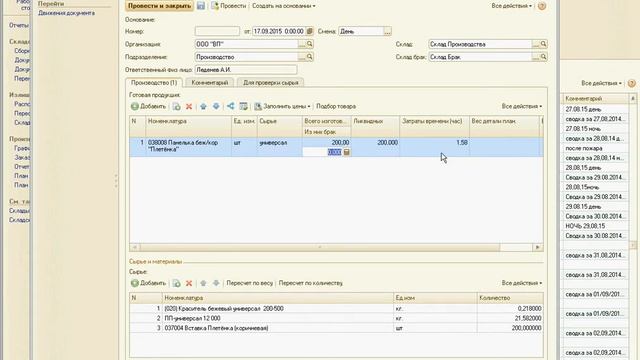This screenshot has height=360, width=640.
Task: Switch to the Для проверки сырья tab
Action: (x=271, y=82)
